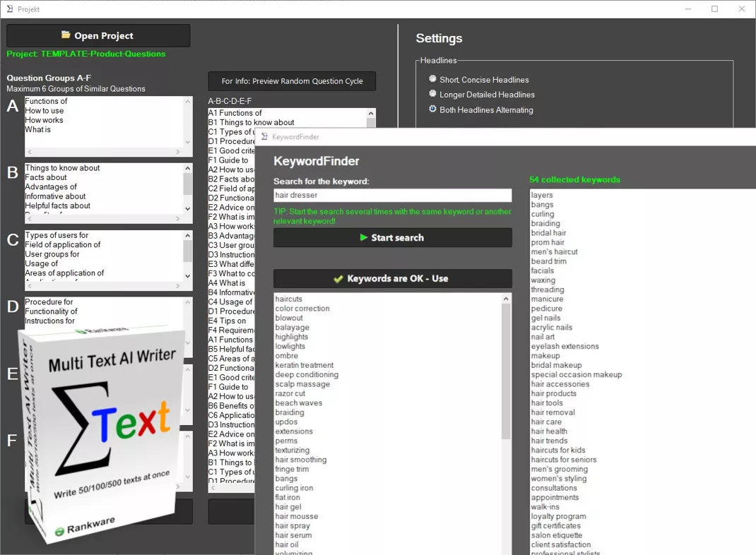Viewport: 756px width, 555px height.
Task: Click the keyword results scrollbar thumb
Action: (x=506, y=371)
